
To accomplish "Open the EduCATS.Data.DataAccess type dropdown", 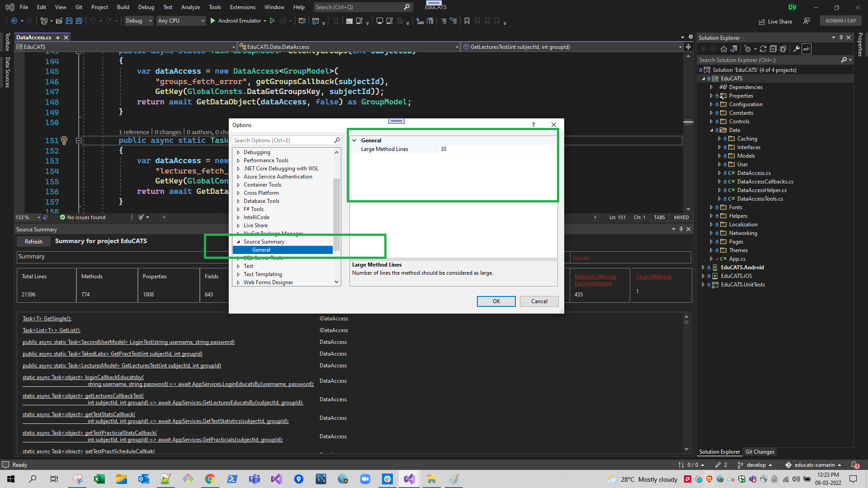I will [x=349, y=47].
